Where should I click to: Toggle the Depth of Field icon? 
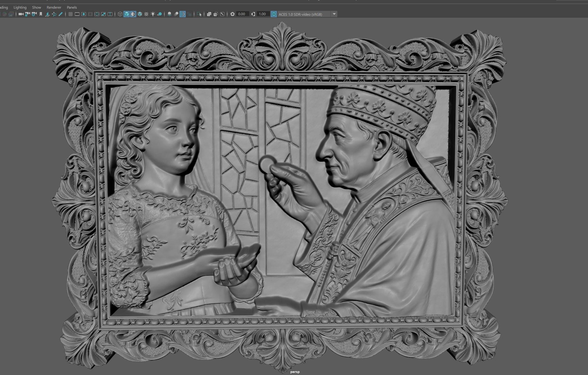coord(189,14)
